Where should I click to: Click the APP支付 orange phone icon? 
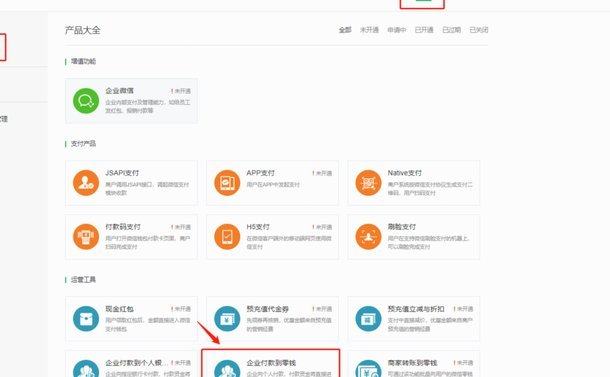tap(227, 182)
